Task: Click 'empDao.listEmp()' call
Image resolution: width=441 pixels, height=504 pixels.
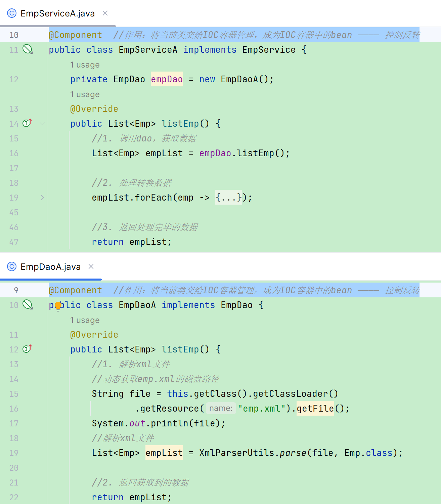Action: pos(242,153)
